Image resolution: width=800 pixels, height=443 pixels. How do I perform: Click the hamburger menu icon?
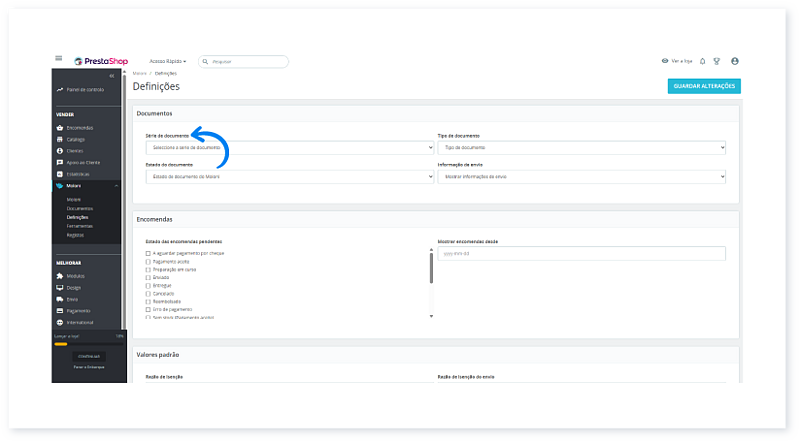[x=59, y=60]
